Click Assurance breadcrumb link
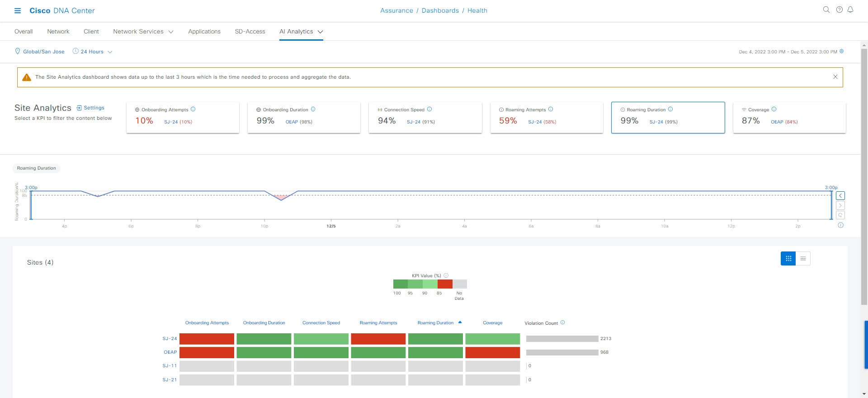This screenshot has height=398, width=868. (x=396, y=10)
